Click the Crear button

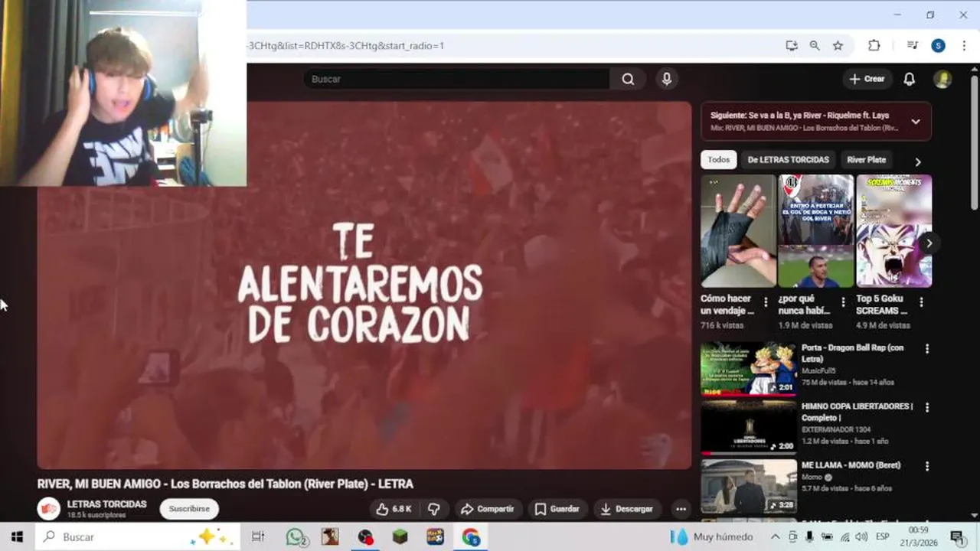point(867,79)
